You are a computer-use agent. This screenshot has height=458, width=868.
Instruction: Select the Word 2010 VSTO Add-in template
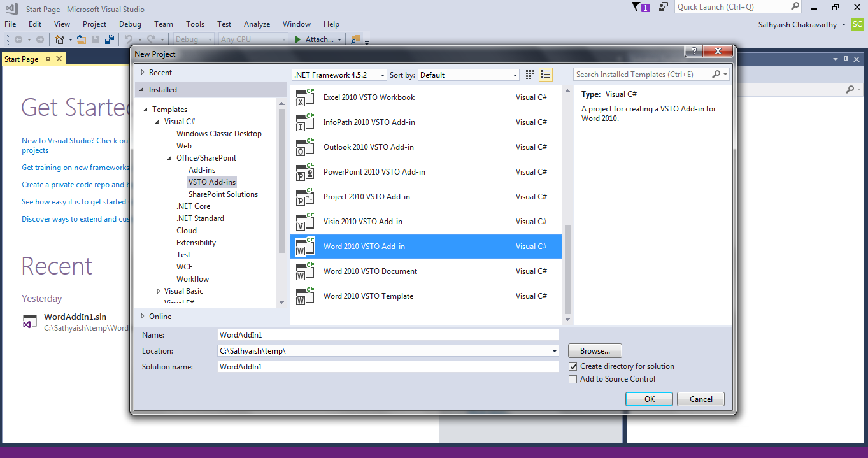pos(426,247)
